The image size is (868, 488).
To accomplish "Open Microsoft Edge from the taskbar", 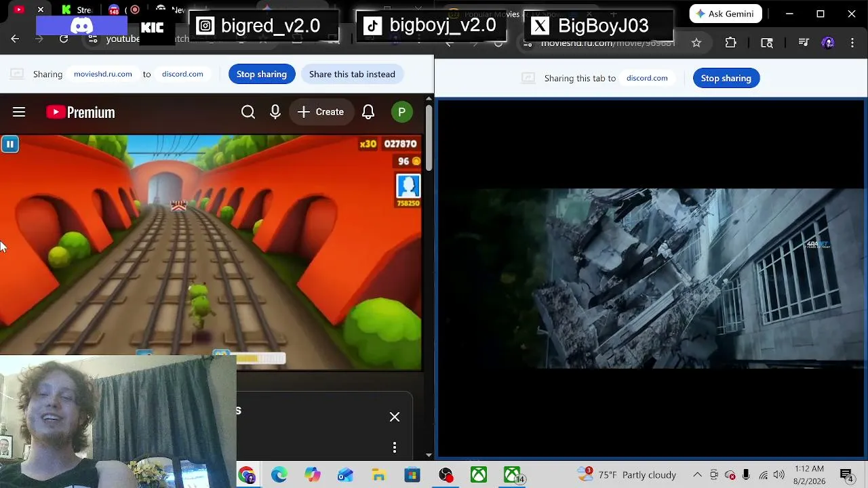I will [x=279, y=475].
